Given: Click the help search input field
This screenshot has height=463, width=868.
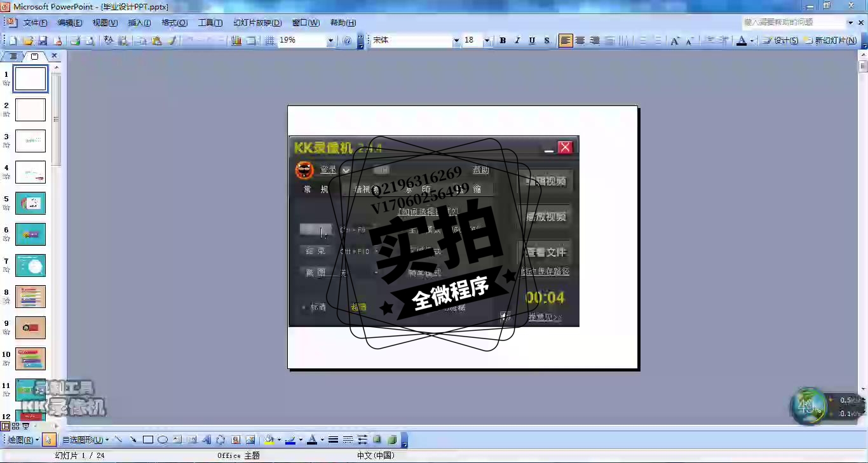Looking at the screenshot, I should pyautogui.click(x=794, y=22).
